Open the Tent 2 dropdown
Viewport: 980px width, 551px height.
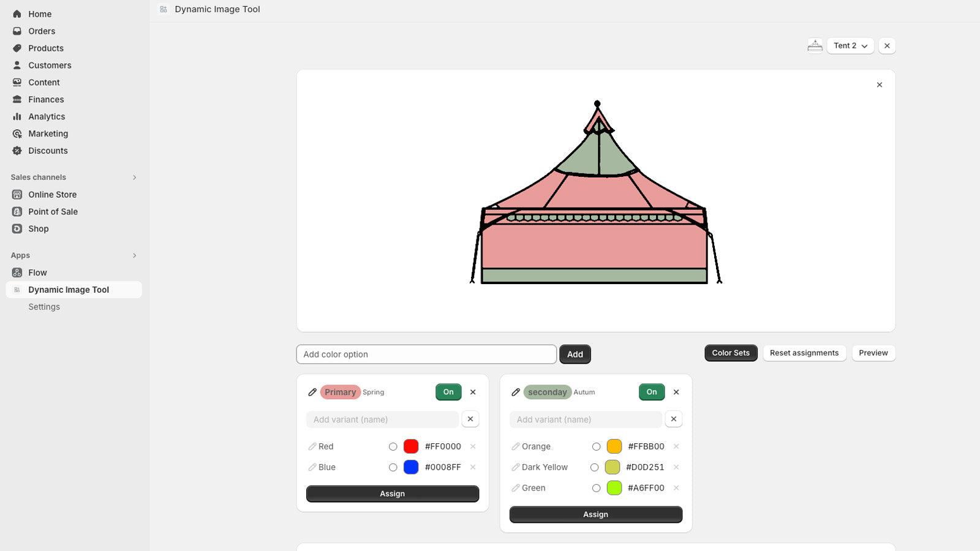coord(850,45)
